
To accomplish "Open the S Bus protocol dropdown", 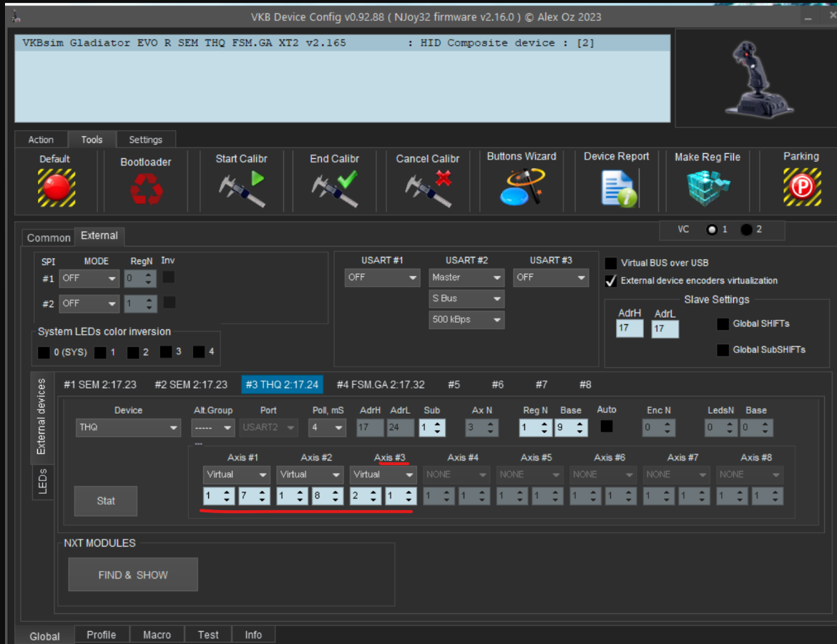I will (x=466, y=298).
